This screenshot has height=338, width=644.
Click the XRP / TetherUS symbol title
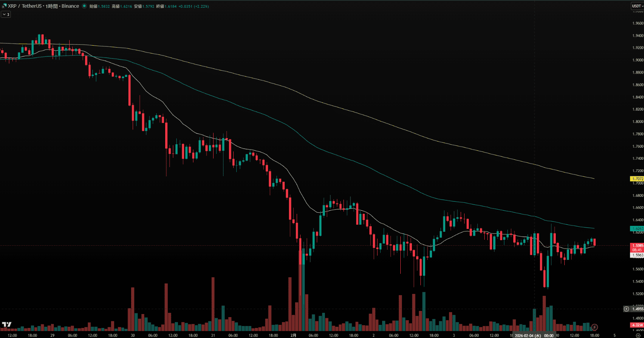(x=25, y=6)
